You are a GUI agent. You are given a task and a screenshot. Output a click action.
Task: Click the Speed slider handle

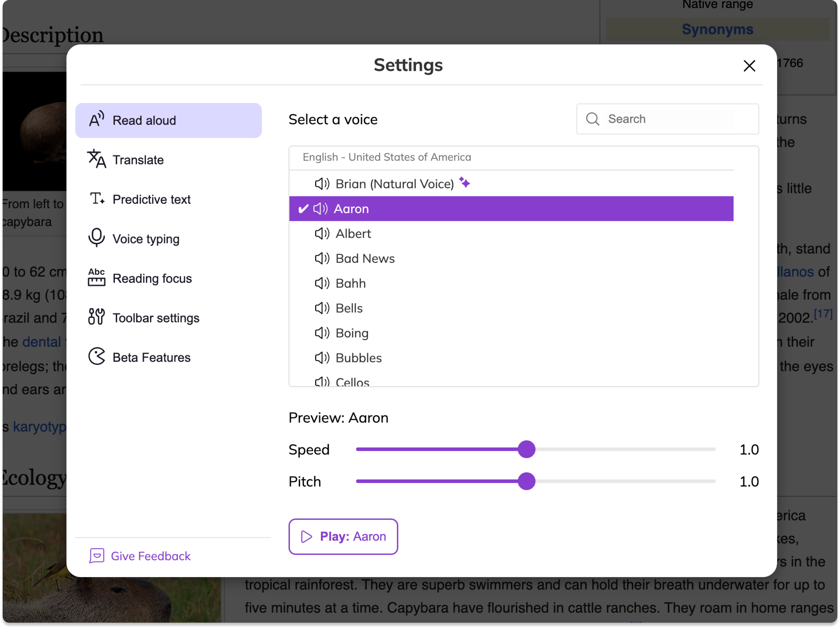coord(526,449)
